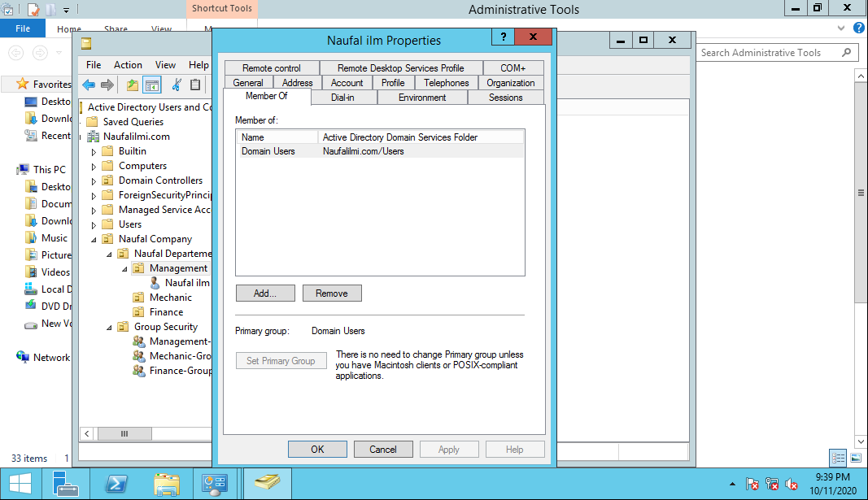Screen dimensions: 868x500
Task: Select the Mechanic-Group security group icon
Action: [x=139, y=355]
